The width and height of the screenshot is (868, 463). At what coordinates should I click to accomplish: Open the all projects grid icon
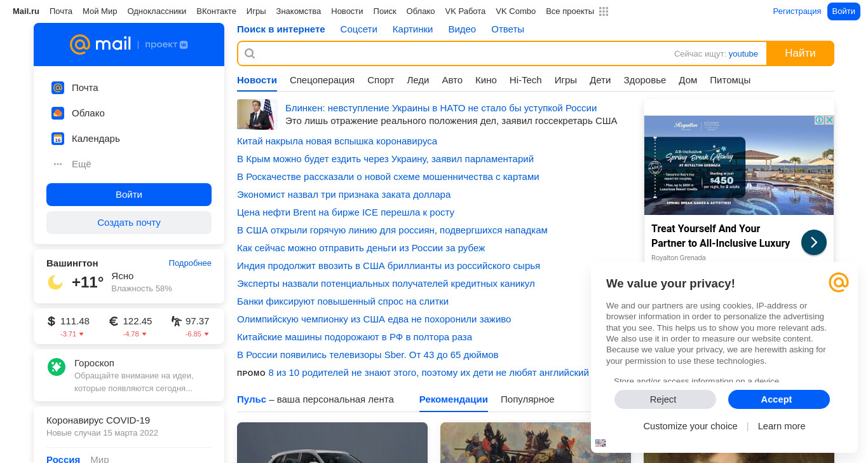point(604,11)
